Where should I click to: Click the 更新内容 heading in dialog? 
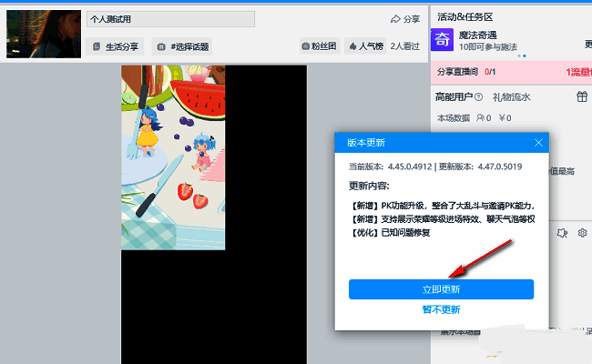click(x=369, y=186)
